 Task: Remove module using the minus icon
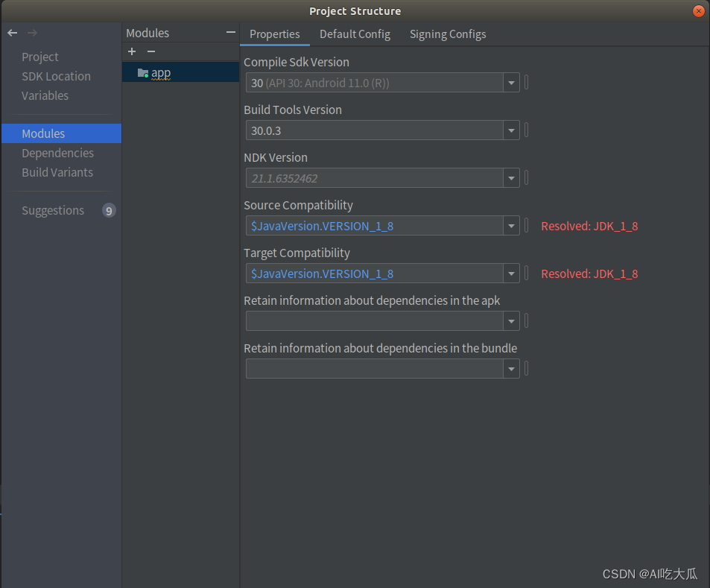[151, 51]
